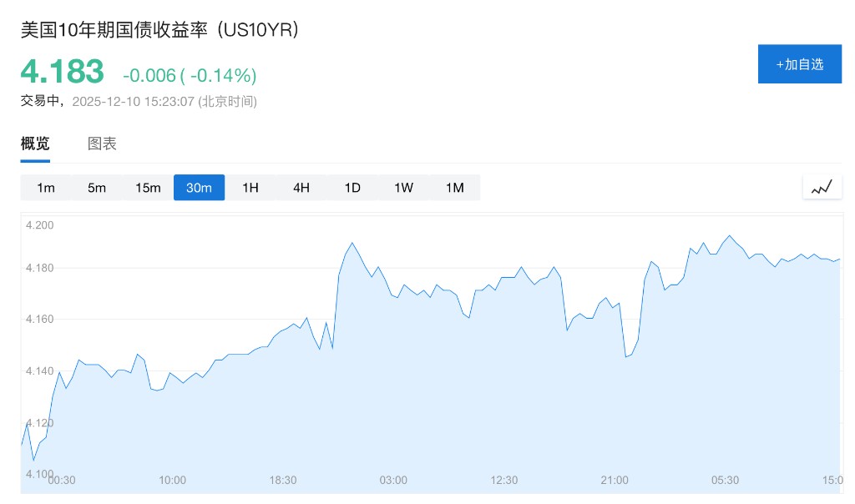The image size is (855, 504).
Task: Choose the 1M monthly interval
Action: click(454, 188)
